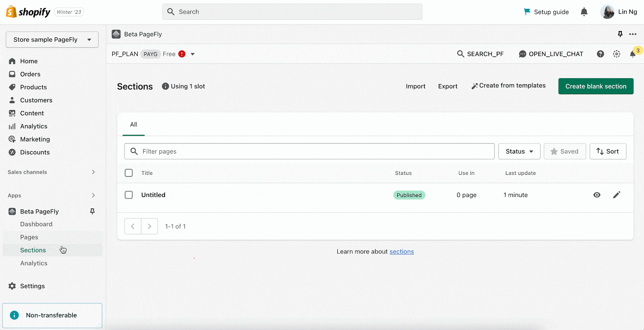Toggle the Saved star filter

(x=565, y=152)
